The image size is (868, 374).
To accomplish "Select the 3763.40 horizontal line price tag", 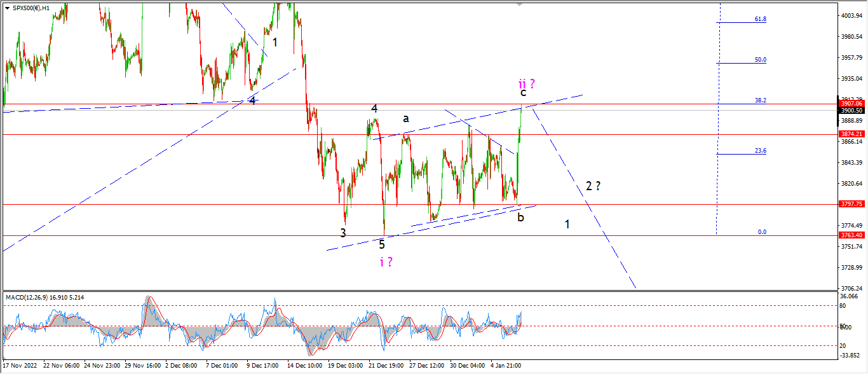I will (851, 235).
